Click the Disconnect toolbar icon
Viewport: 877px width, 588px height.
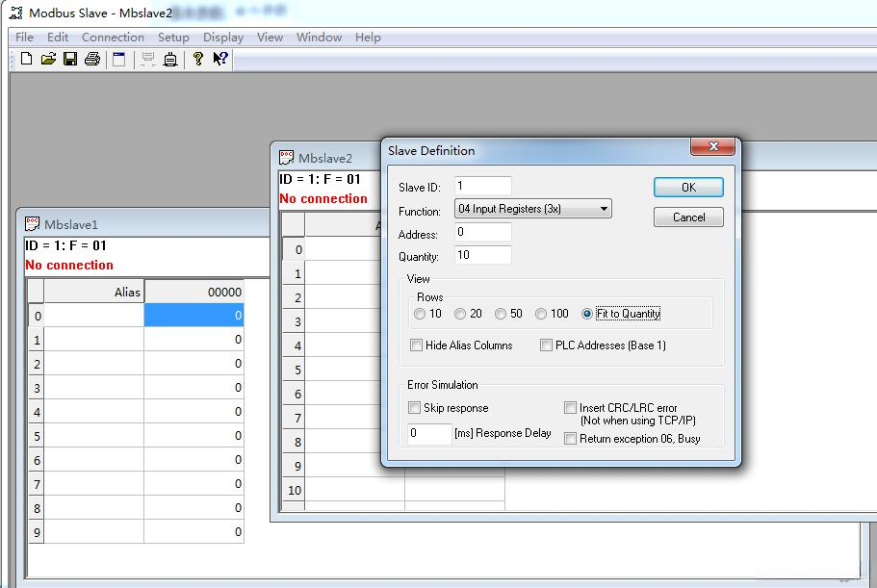point(170,59)
